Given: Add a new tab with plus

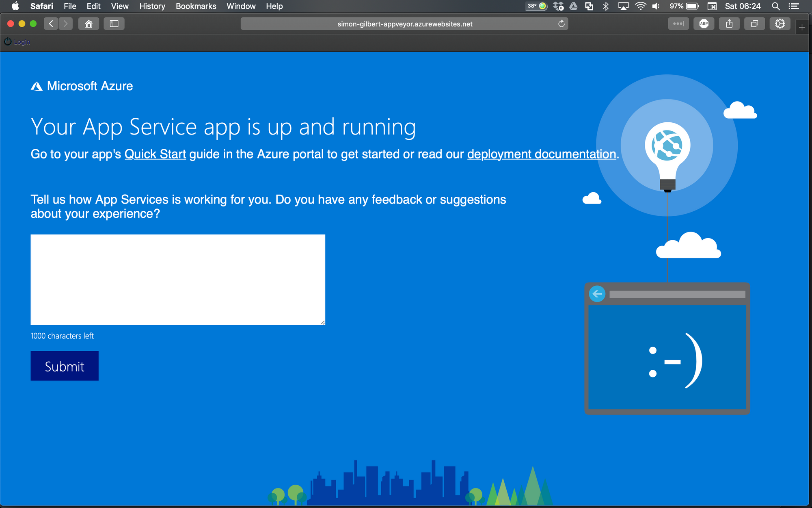Looking at the screenshot, I should click(802, 27).
